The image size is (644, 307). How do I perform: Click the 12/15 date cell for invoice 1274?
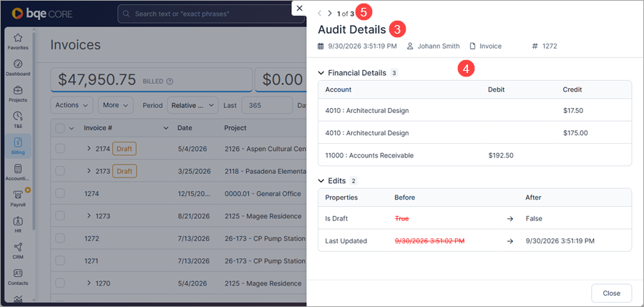point(193,193)
